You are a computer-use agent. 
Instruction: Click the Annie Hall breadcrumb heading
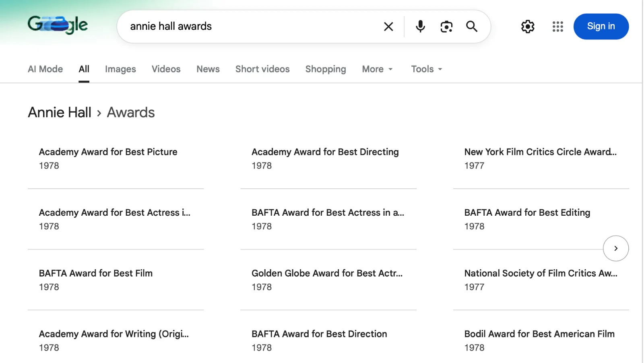tap(60, 112)
